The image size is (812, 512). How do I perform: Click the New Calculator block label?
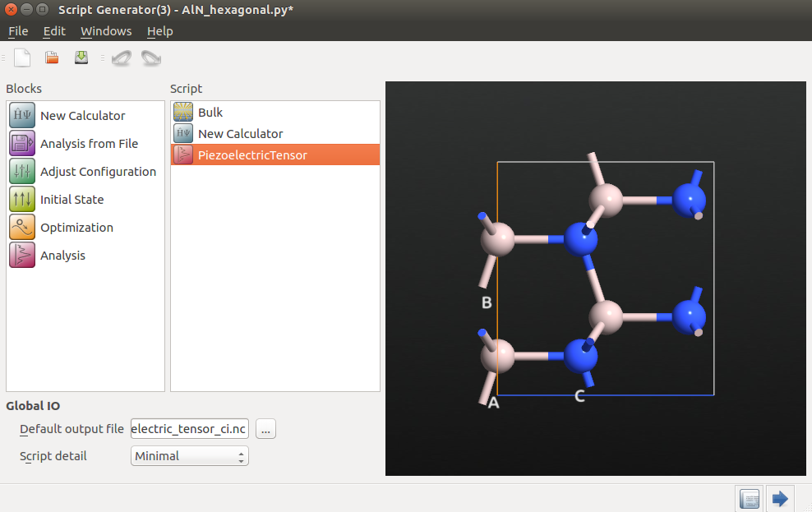pos(83,115)
